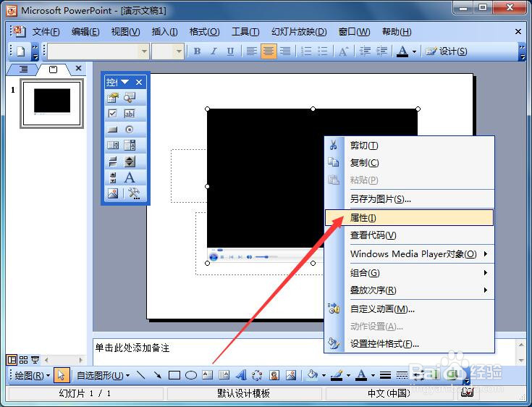This screenshot has width=532, height=407.
Task: Toggle Underline formatting
Action: click(230, 51)
